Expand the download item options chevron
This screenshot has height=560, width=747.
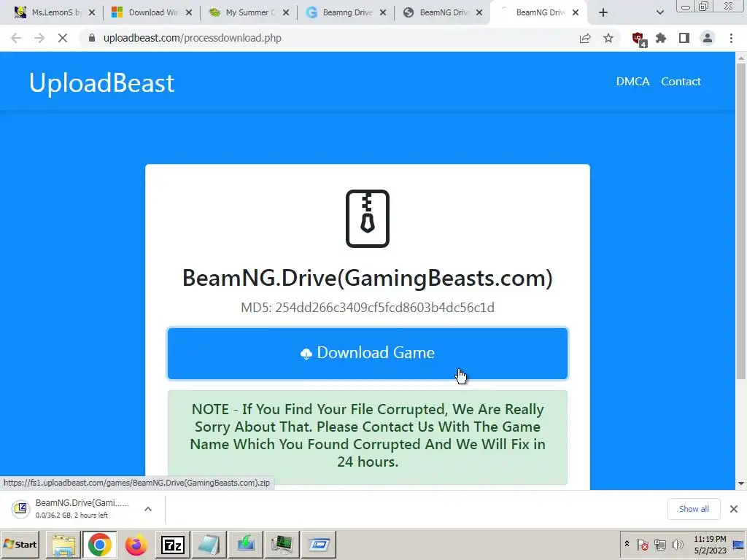(148, 509)
